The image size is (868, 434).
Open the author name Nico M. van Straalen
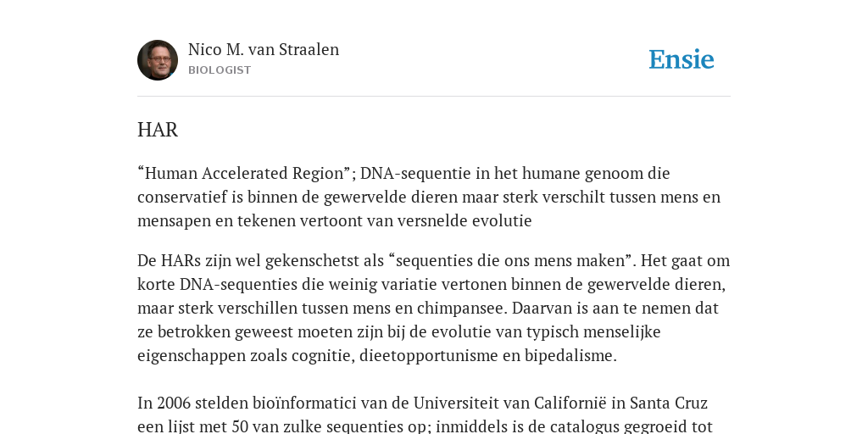click(264, 49)
